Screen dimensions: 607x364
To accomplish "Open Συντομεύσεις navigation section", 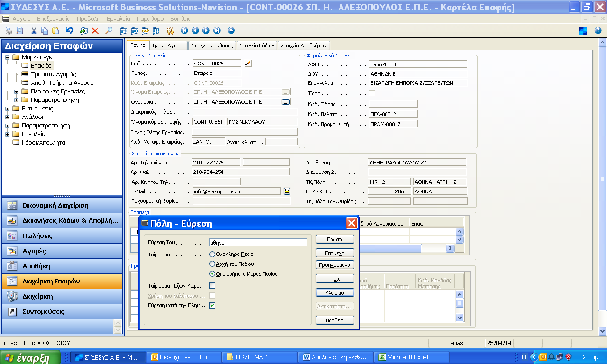I will [62, 312].
